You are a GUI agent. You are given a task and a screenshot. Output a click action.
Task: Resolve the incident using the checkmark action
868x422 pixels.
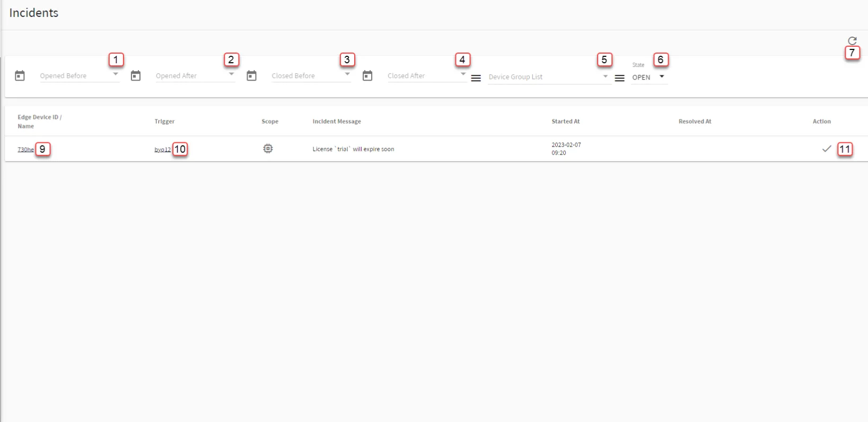[827, 149]
